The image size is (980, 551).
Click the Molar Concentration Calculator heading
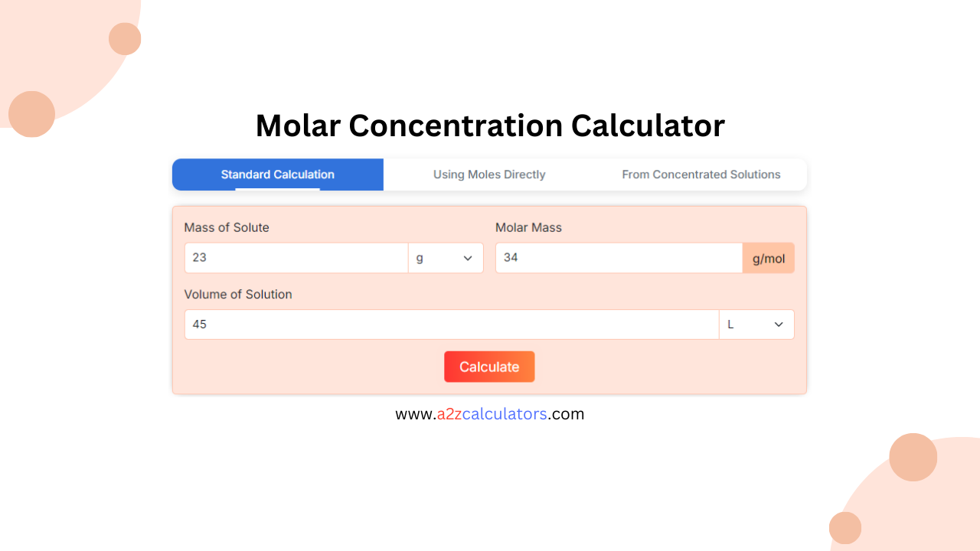click(490, 126)
